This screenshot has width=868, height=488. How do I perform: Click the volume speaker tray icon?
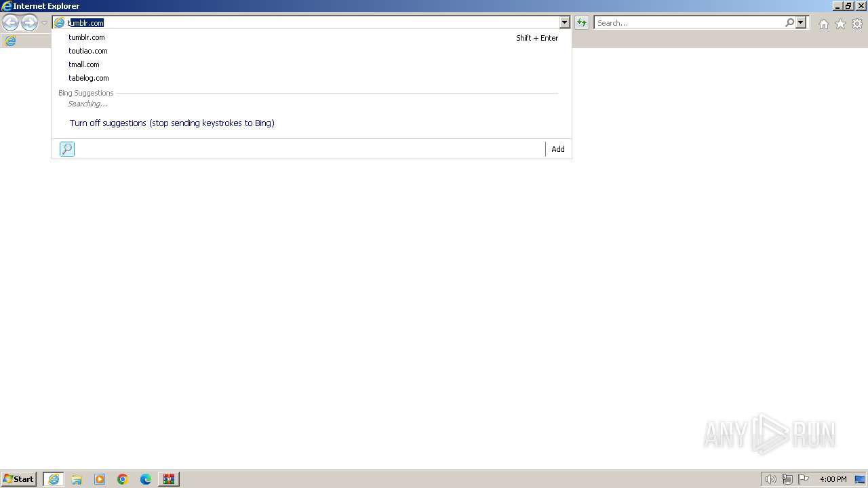tap(770, 479)
